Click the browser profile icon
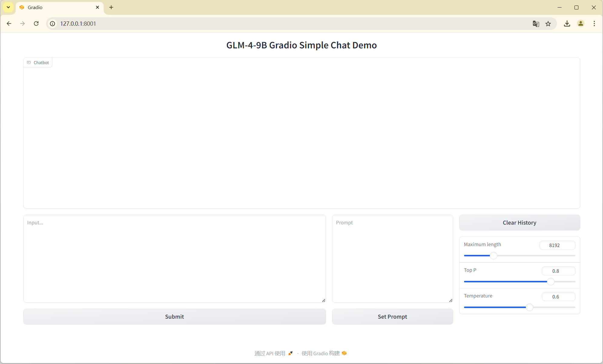603x364 pixels. coord(581,24)
